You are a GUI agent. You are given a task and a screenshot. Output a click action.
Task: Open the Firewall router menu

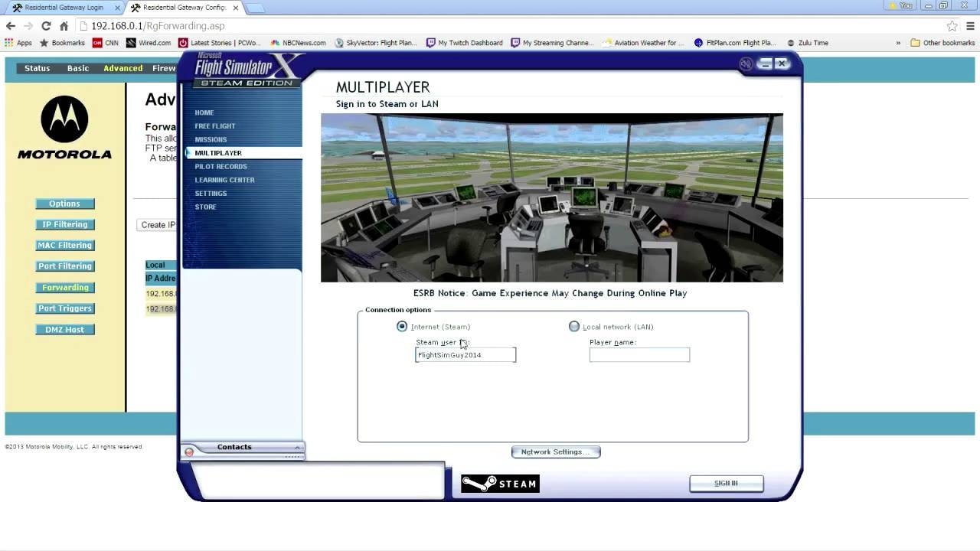164,68
